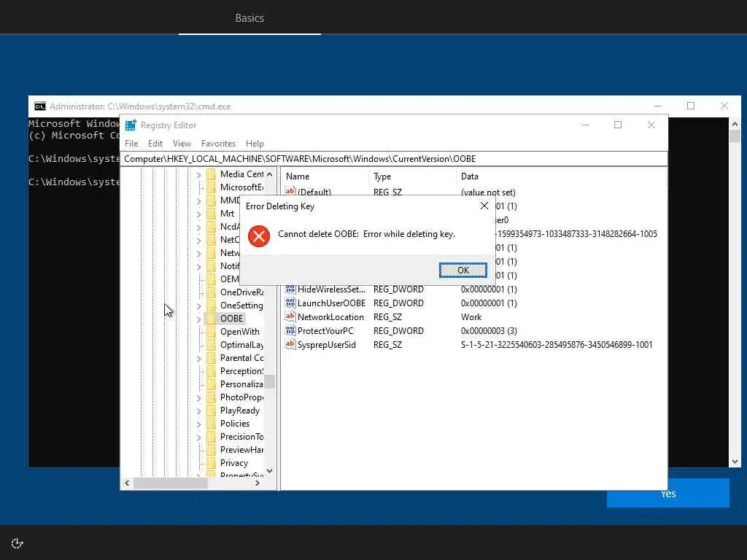Expand the OOBE tree node
Viewport: 747px width, 560px height.
(198, 319)
